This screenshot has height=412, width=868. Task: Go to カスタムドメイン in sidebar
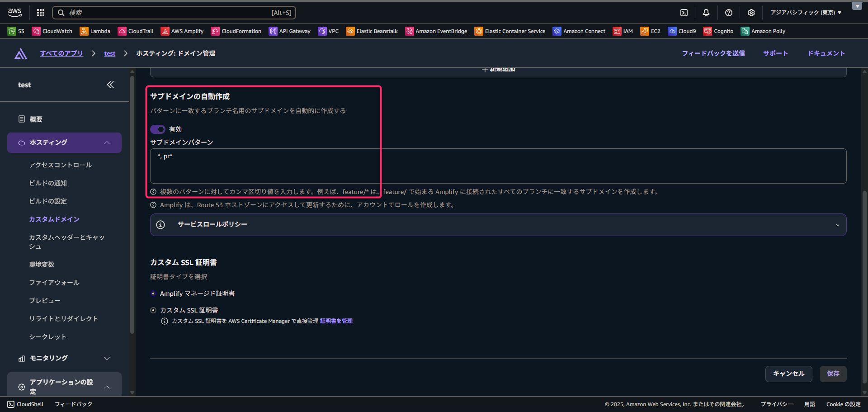pos(54,219)
